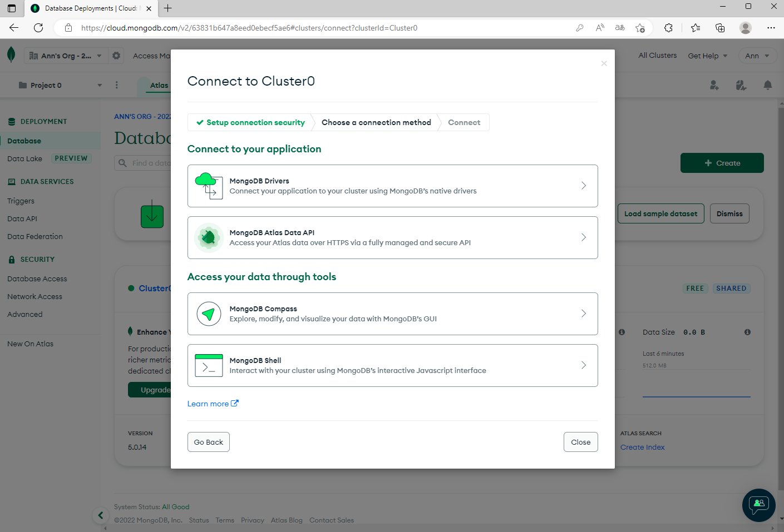This screenshot has width=784, height=532.
Task: Open Data Lake in the sidebar
Action: (x=24, y=158)
